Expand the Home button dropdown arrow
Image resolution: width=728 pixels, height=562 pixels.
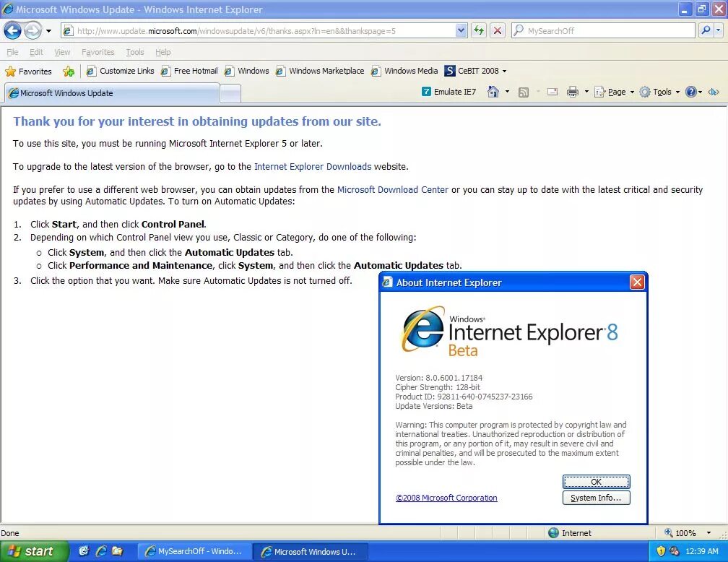point(507,92)
